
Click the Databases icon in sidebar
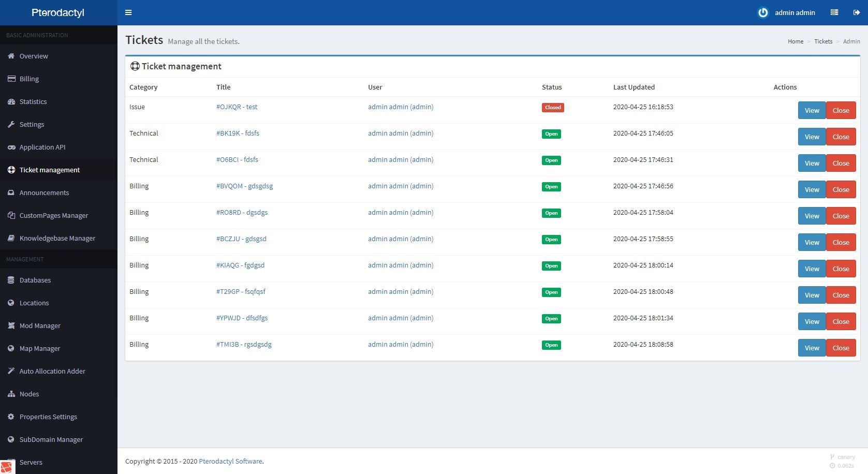point(11,280)
